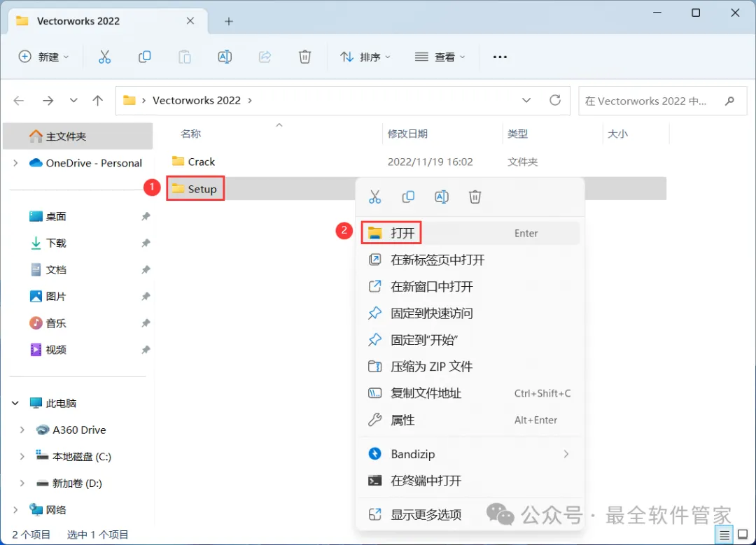Click the Share icon in toolbar
The height and width of the screenshot is (545, 756).
click(x=265, y=57)
